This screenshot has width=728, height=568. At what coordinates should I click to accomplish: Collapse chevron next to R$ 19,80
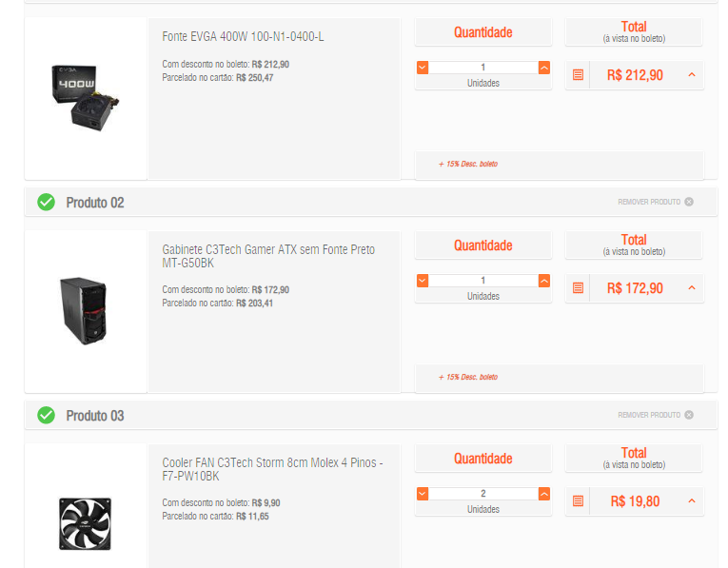[x=692, y=501]
